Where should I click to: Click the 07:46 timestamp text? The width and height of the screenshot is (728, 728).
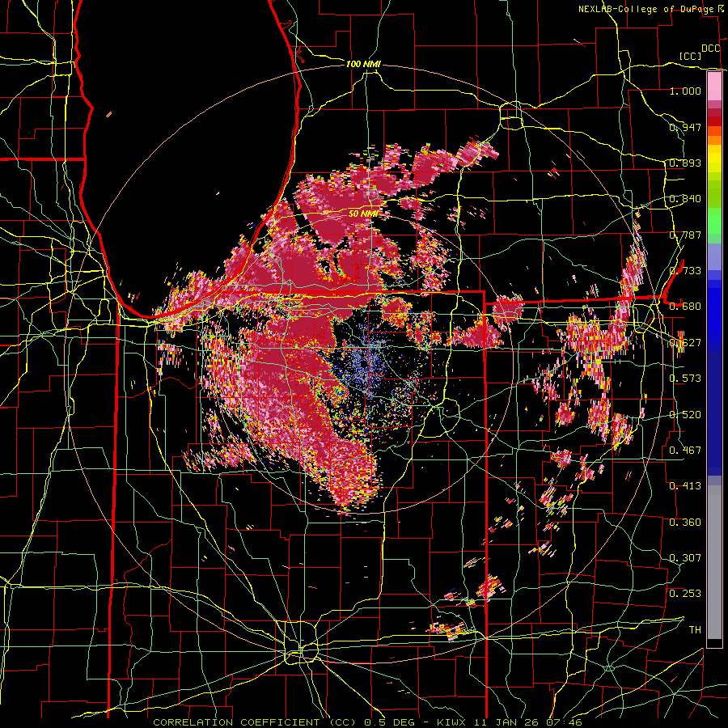coord(565,722)
